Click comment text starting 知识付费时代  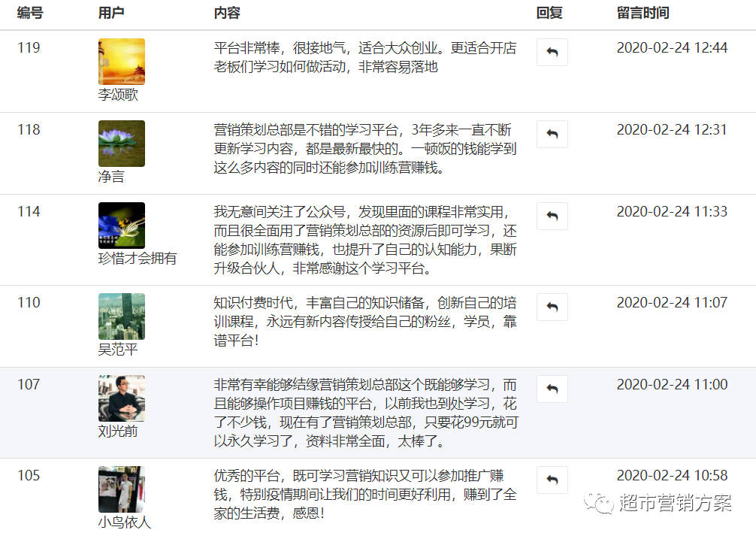click(x=365, y=321)
